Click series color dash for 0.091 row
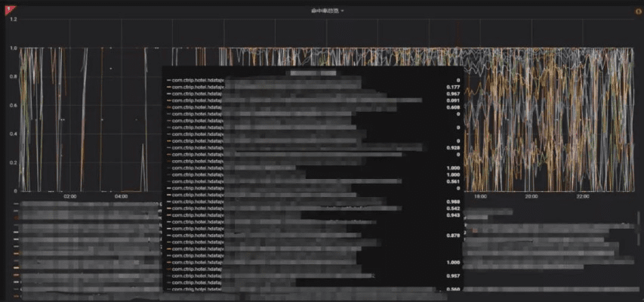The width and height of the screenshot is (644, 302). coord(168,100)
